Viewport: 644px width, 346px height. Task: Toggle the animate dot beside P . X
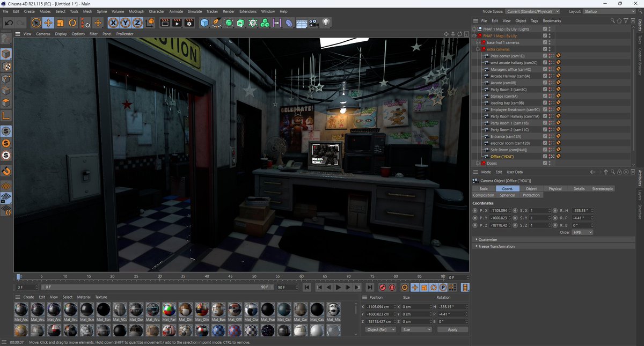point(474,210)
